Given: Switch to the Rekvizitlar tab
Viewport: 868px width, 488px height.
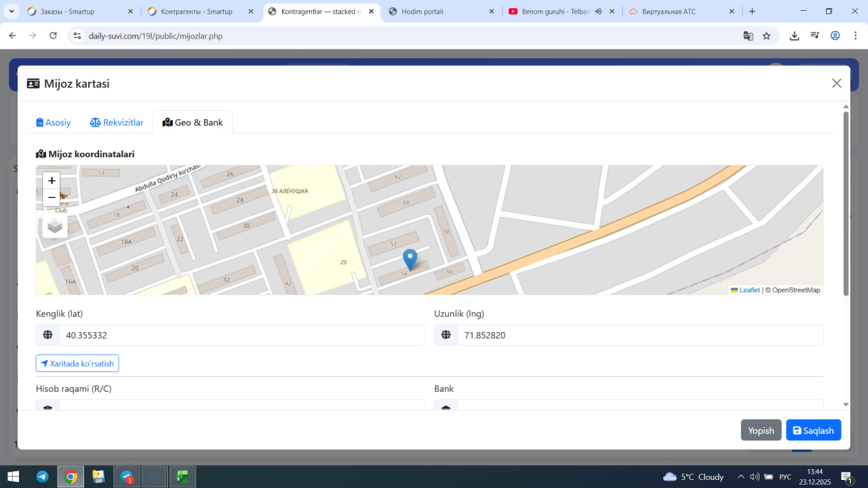Looking at the screenshot, I should (x=117, y=123).
